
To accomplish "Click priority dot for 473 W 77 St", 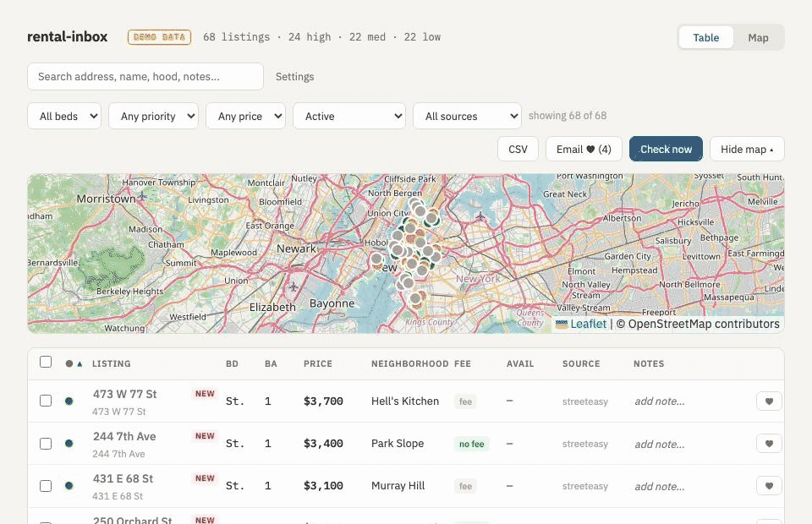I will click(69, 401).
